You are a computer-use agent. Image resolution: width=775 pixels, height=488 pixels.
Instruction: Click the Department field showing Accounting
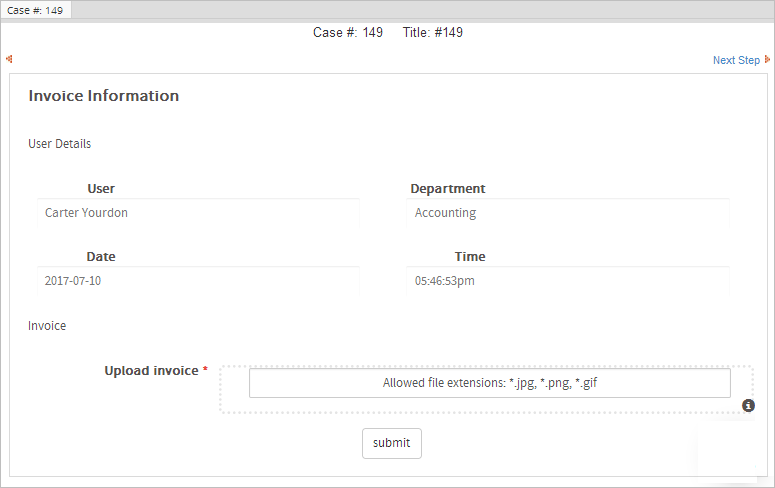(x=568, y=213)
